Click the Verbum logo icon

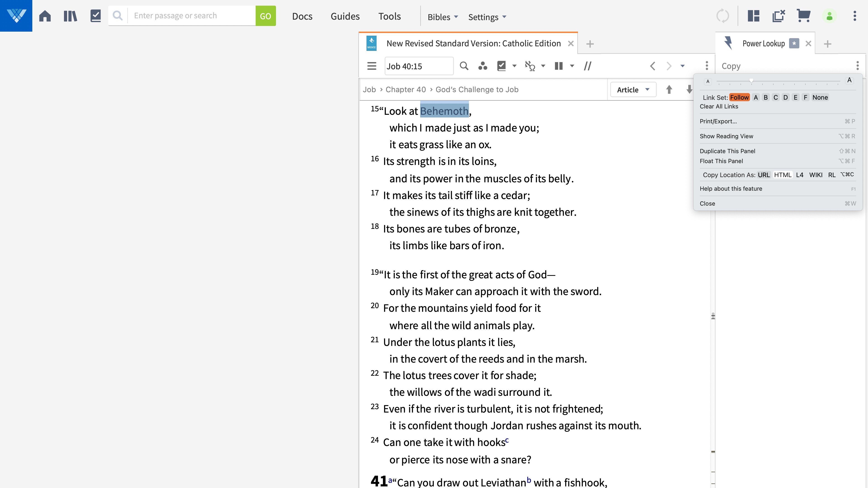(x=16, y=16)
